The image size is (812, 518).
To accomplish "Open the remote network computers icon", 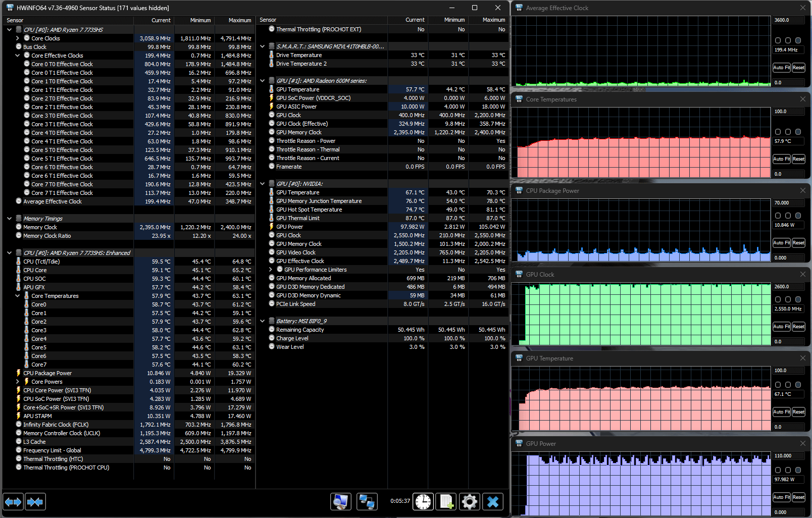I will tap(366, 501).
